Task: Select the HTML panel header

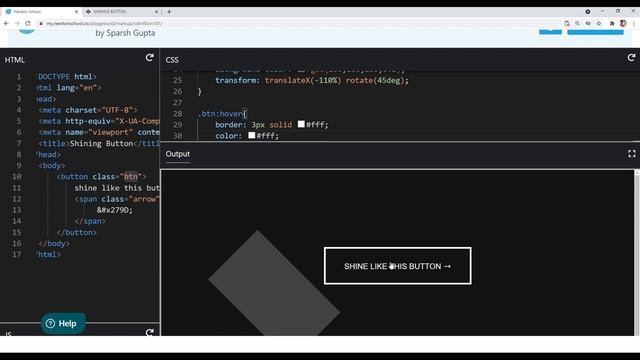Action: pos(15,60)
